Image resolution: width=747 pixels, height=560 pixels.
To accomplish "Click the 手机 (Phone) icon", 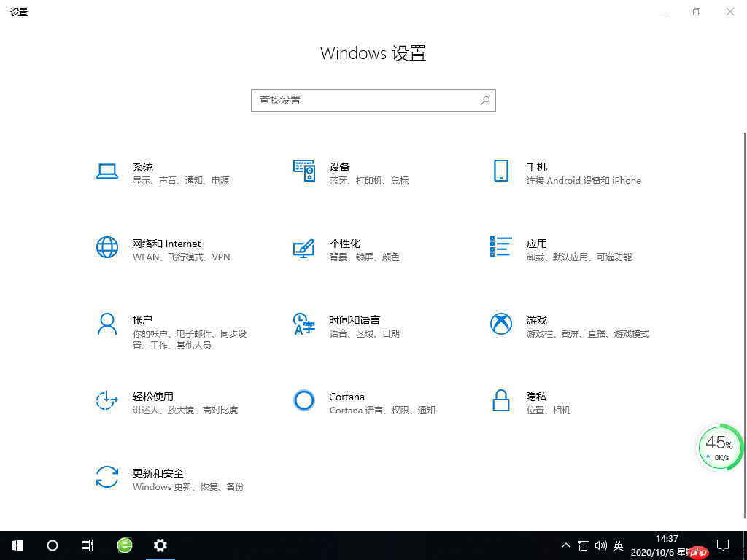I will (x=500, y=171).
